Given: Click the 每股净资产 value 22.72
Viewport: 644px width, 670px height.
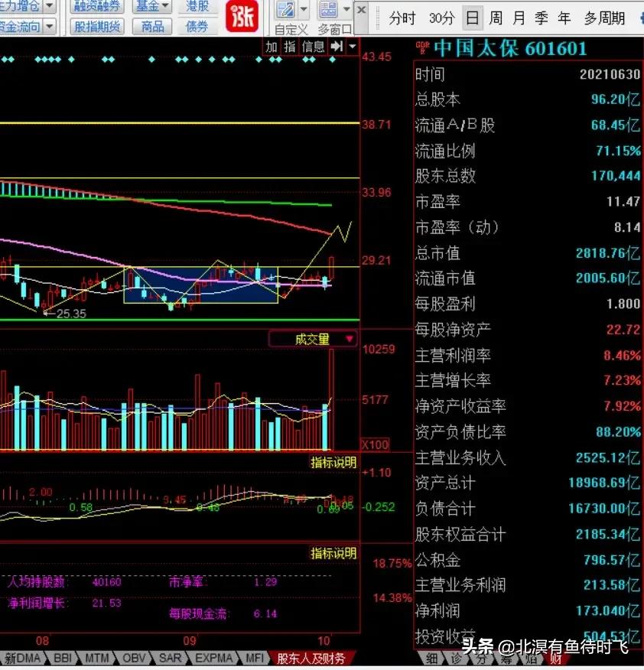Looking at the screenshot, I should (623, 330).
